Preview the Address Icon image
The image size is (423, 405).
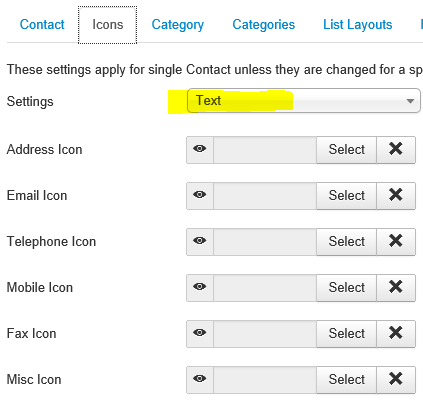pos(200,149)
